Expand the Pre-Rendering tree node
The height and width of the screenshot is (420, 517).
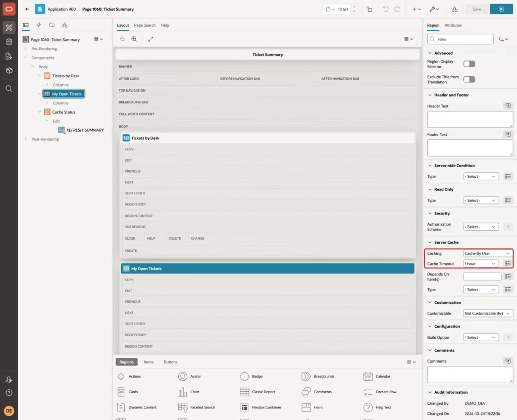pyautogui.click(x=26, y=48)
